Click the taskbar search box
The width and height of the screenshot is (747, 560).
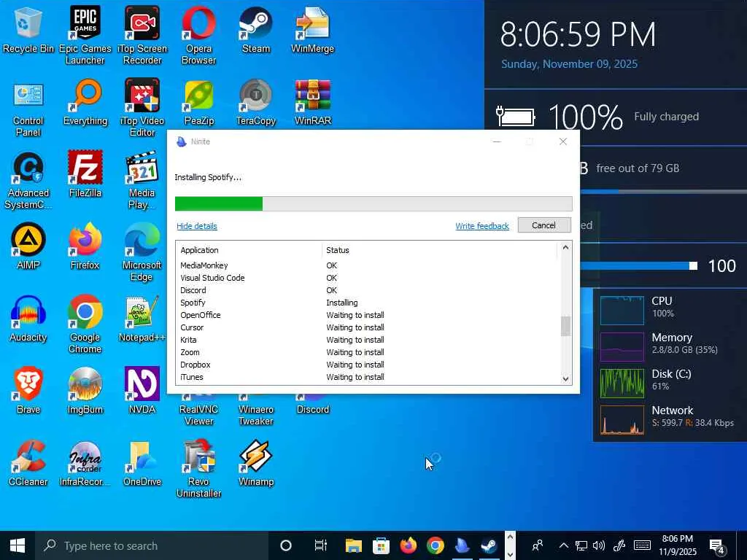152,545
